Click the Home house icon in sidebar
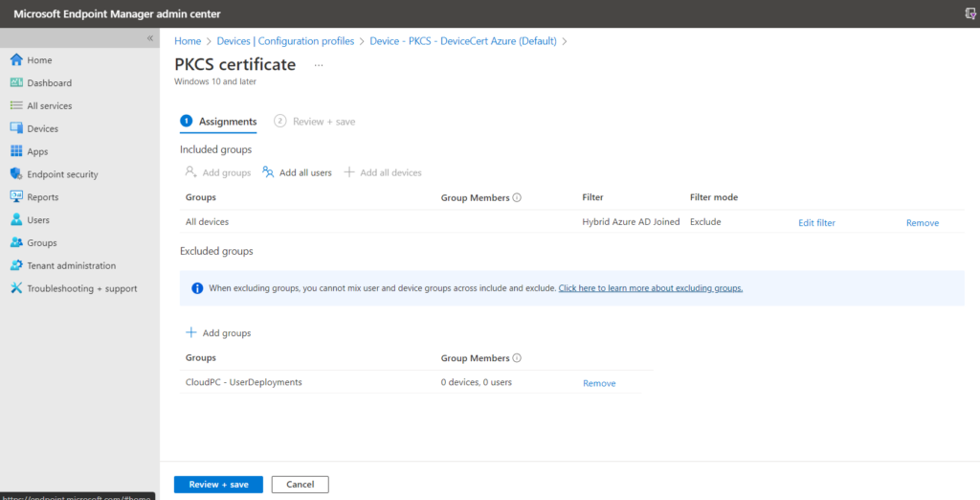This screenshot has width=980, height=500. (x=16, y=60)
